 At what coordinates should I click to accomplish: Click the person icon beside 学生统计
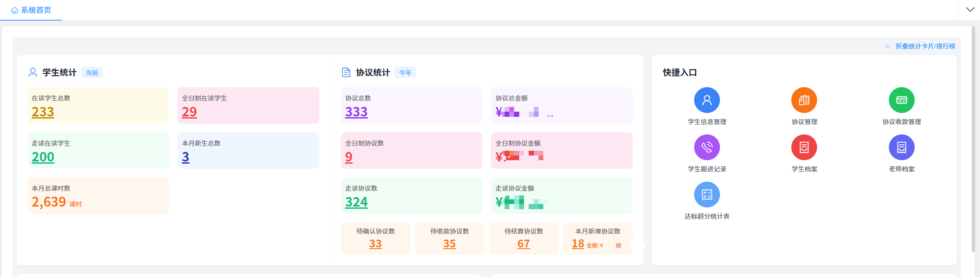click(x=33, y=72)
